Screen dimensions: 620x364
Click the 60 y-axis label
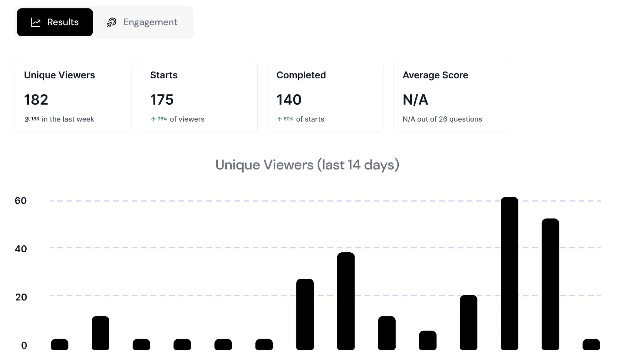21,201
